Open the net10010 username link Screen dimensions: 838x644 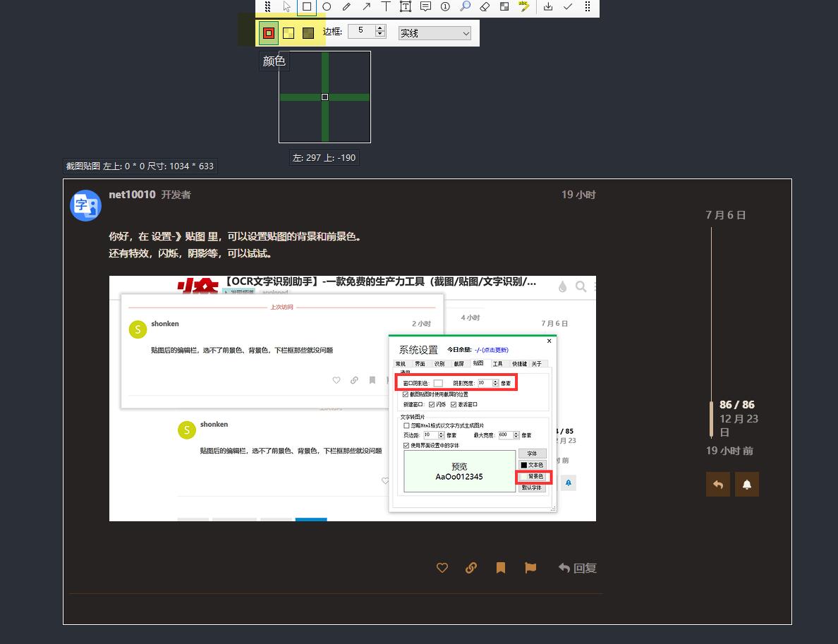click(x=132, y=195)
